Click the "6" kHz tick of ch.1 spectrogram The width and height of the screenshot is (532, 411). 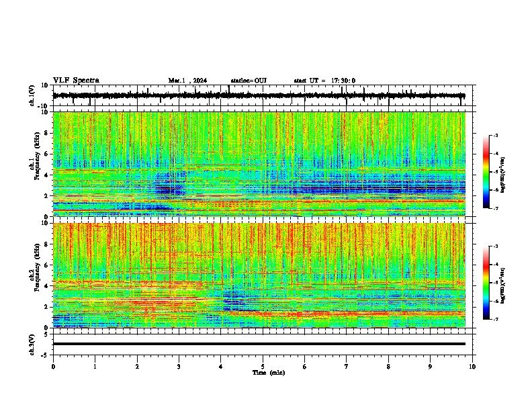(46, 154)
